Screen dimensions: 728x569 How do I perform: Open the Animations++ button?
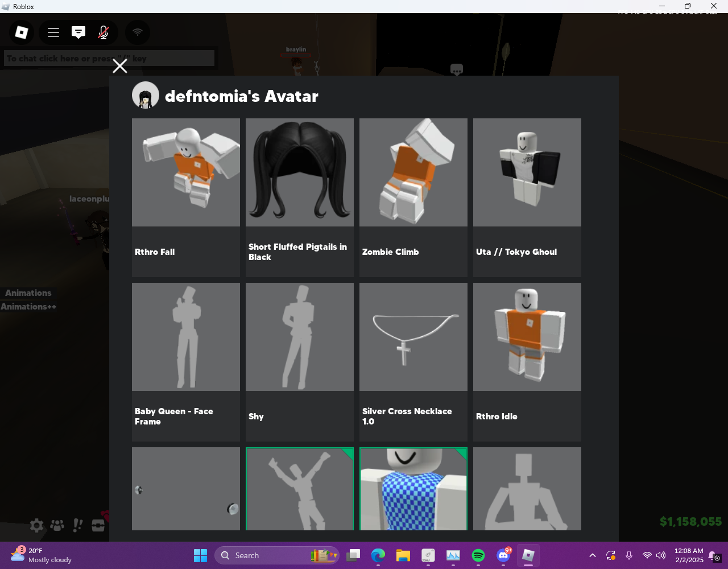[x=28, y=307]
